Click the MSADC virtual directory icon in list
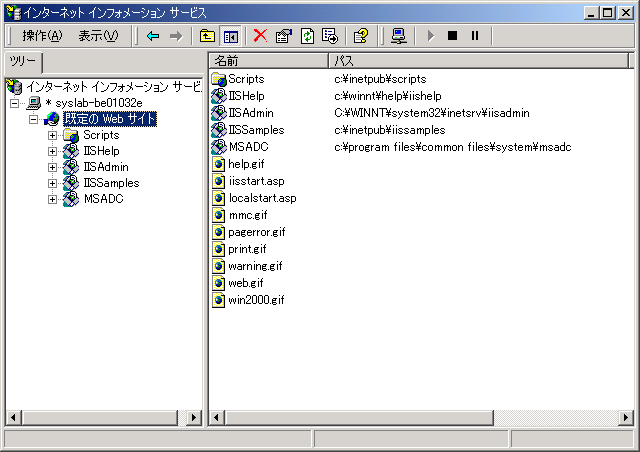The image size is (640, 452). pos(219,147)
